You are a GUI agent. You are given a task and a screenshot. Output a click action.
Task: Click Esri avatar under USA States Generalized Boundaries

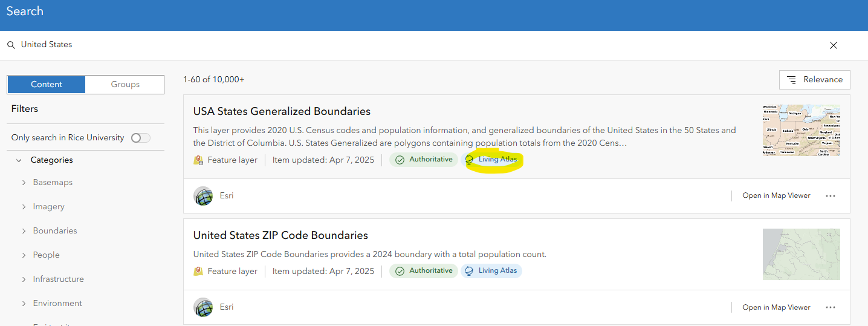(x=203, y=196)
